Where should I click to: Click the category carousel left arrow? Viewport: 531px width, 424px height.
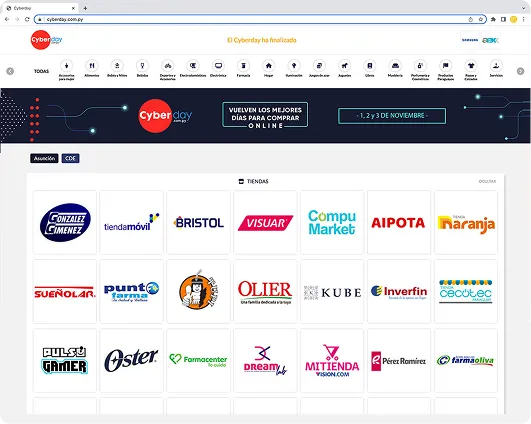(x=10, y=71)
